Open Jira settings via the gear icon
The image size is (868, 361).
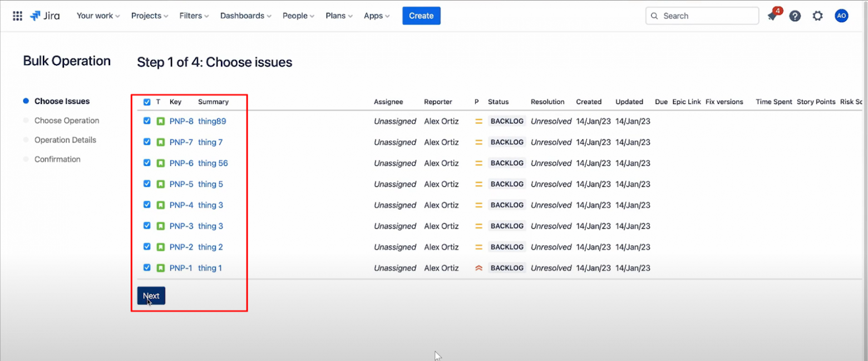click(x=817, y=16)
